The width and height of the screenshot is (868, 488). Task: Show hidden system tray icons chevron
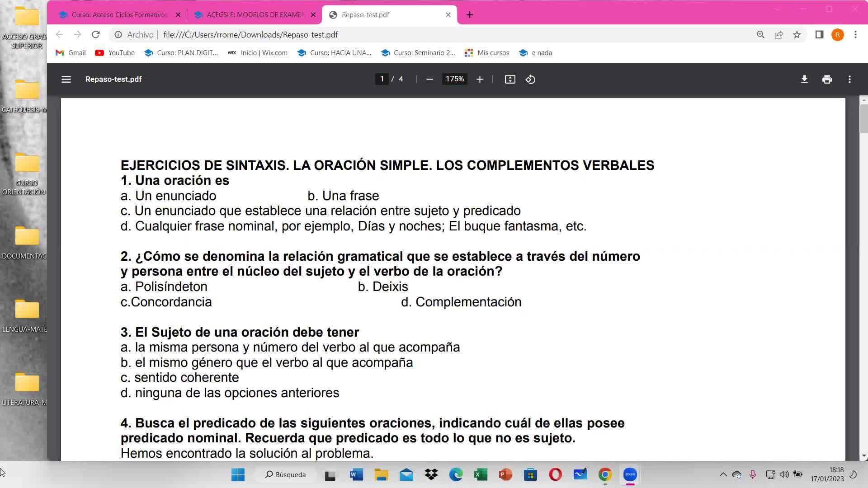pos(723,474)
